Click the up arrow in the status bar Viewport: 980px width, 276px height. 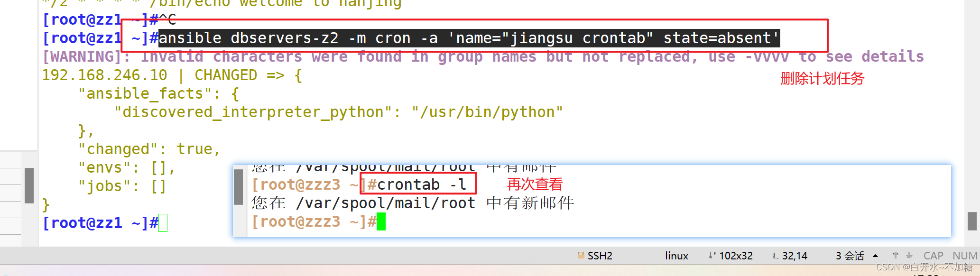click(x=895, y=255)
